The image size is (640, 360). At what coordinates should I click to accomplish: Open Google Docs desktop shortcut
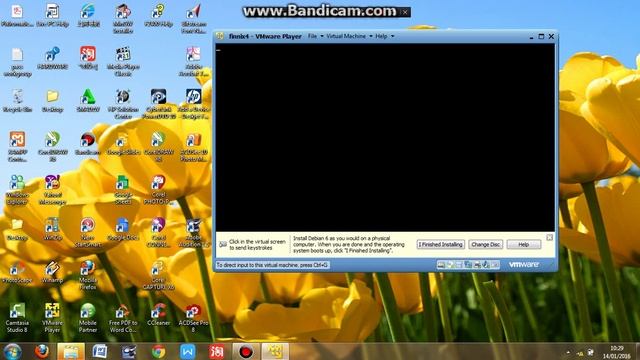tap(123, 229)
